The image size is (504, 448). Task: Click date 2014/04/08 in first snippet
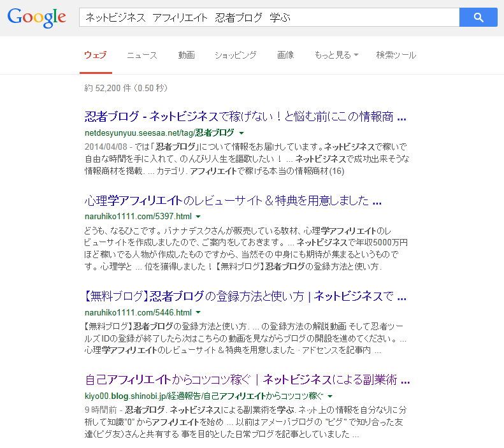[106, 147]
